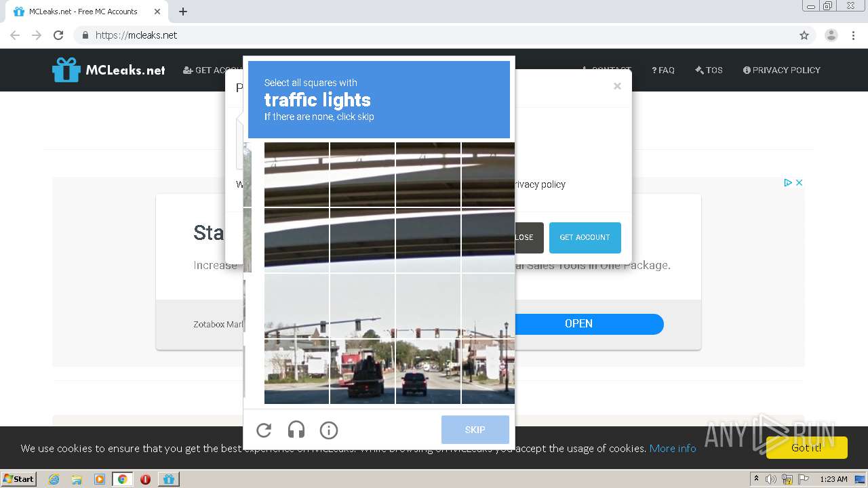The height and width of the screenshot is (488, 868).
Task: Select captcha tile with dark pickup truck
Action: 428,371
